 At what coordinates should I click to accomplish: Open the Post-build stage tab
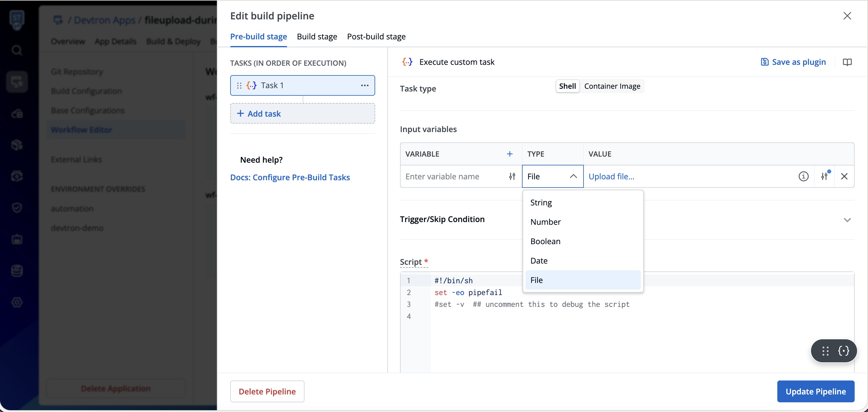point(376,36)
